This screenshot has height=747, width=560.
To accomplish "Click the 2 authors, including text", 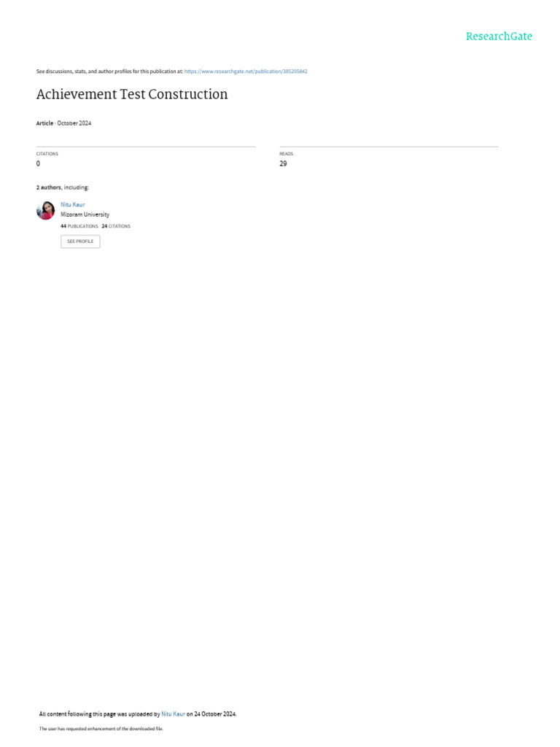I will click(63, 187).
